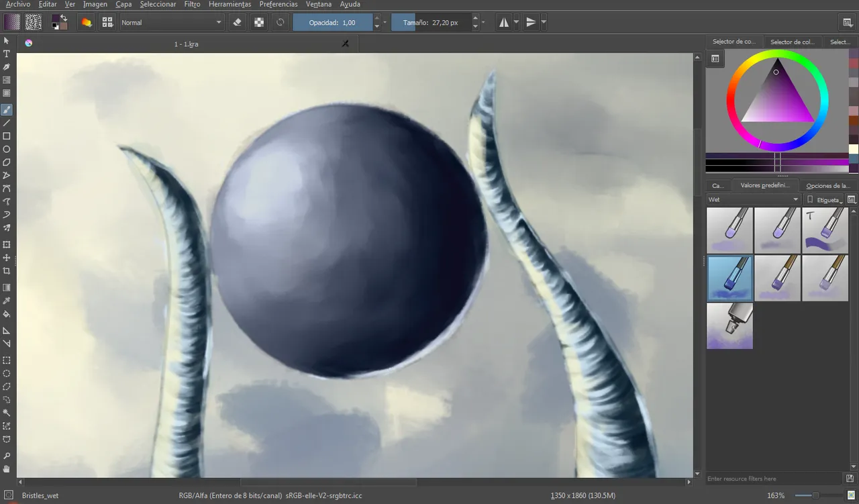Select the Calligraphy tool
859x504 pixels.
pyautogui.click(x=7, y=67)
